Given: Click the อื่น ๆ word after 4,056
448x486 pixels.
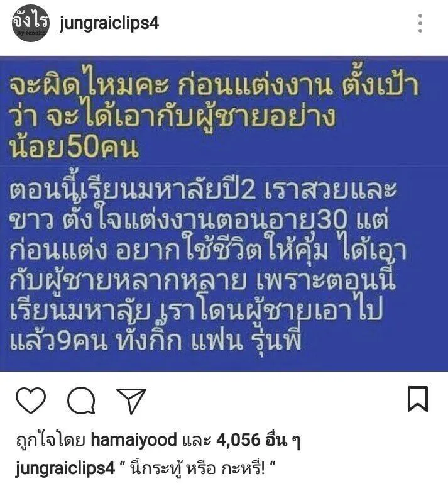Looking at the screenshot, I should click(x=283, y=440).
